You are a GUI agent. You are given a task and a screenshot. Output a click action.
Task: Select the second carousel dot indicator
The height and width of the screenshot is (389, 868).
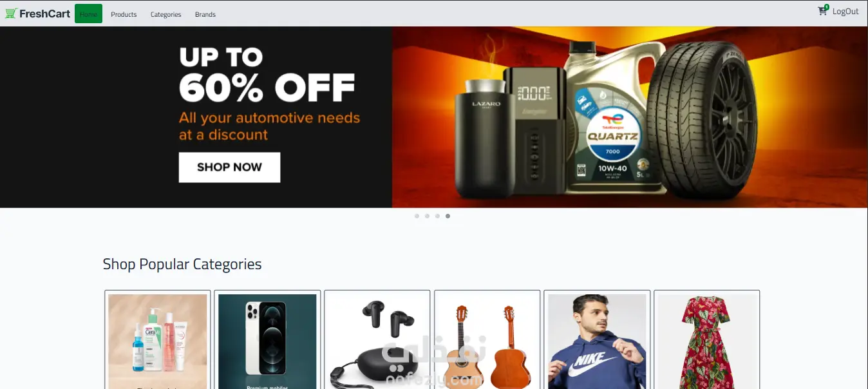427,216
